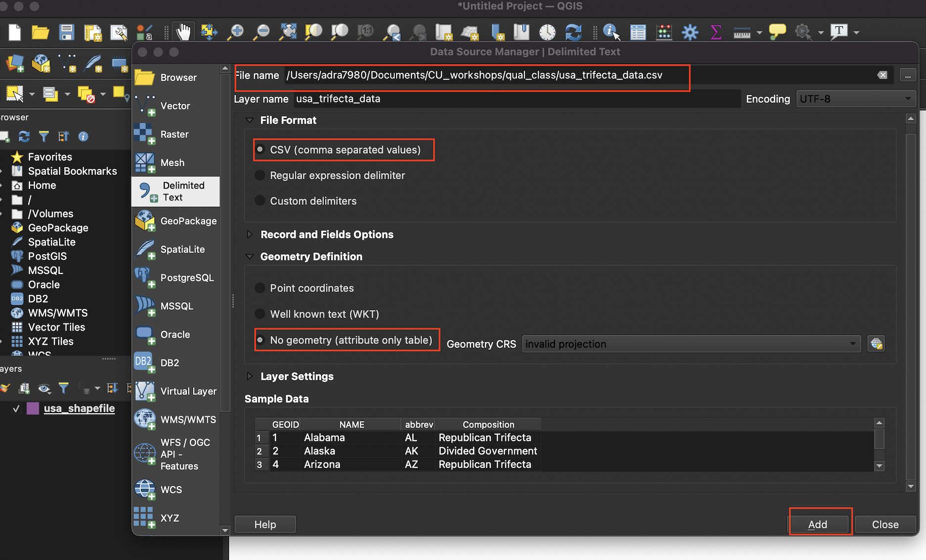Show the statistical summary panel
The width and height of the screenshot is (926, 560).
[x=715, y=32]
